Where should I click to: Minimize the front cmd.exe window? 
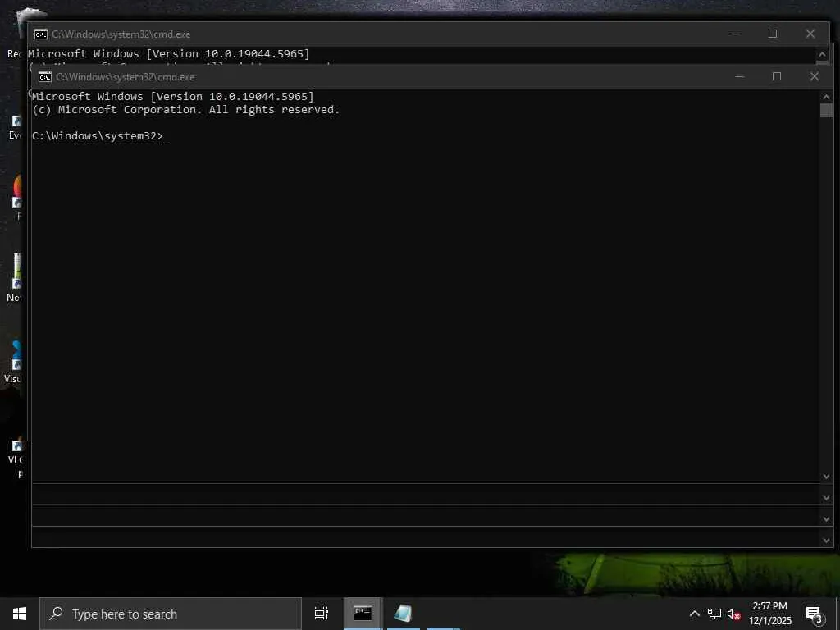point(739,76)
